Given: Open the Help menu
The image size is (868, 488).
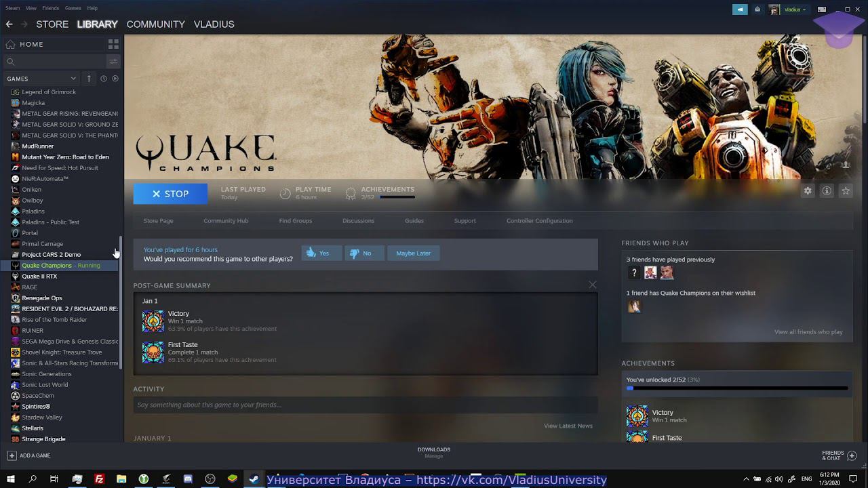Looking at the screenshot, I should pos(92,8).
